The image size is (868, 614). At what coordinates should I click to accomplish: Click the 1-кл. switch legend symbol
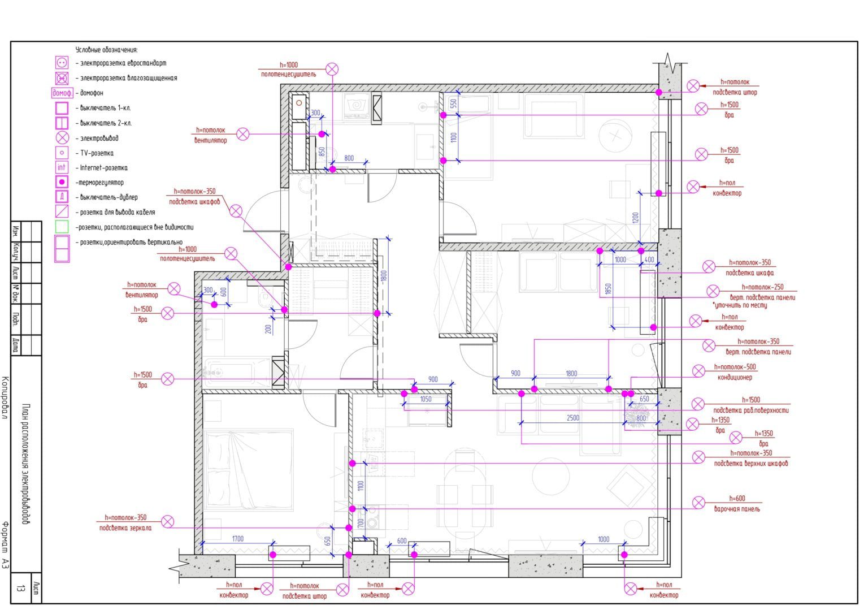[62, 108]
